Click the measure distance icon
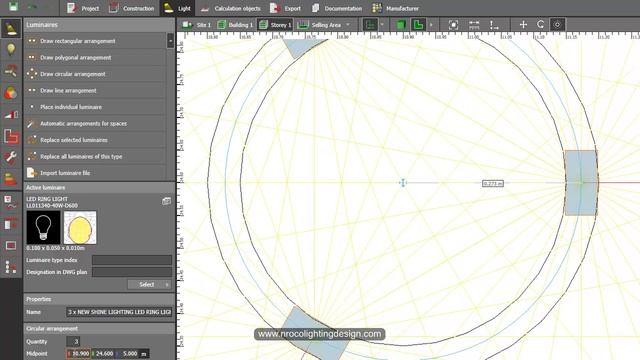This screenshot has width=640, height=360. 474,25
